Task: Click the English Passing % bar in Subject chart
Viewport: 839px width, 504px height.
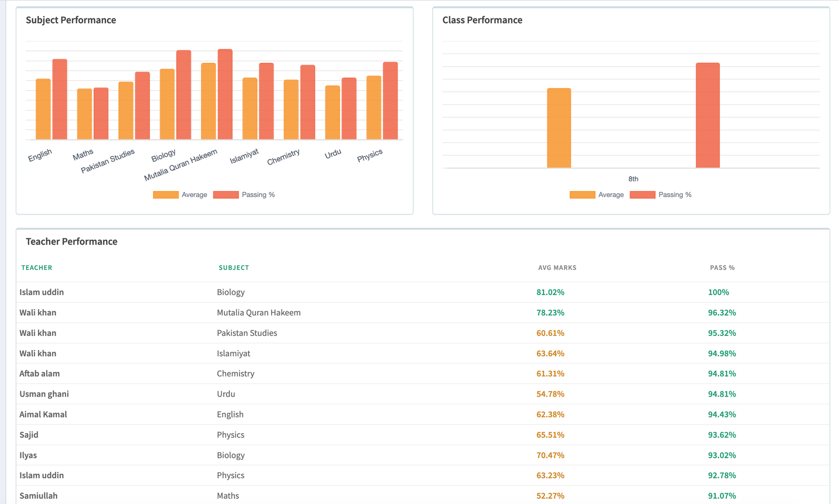Action: pos(60,99)
